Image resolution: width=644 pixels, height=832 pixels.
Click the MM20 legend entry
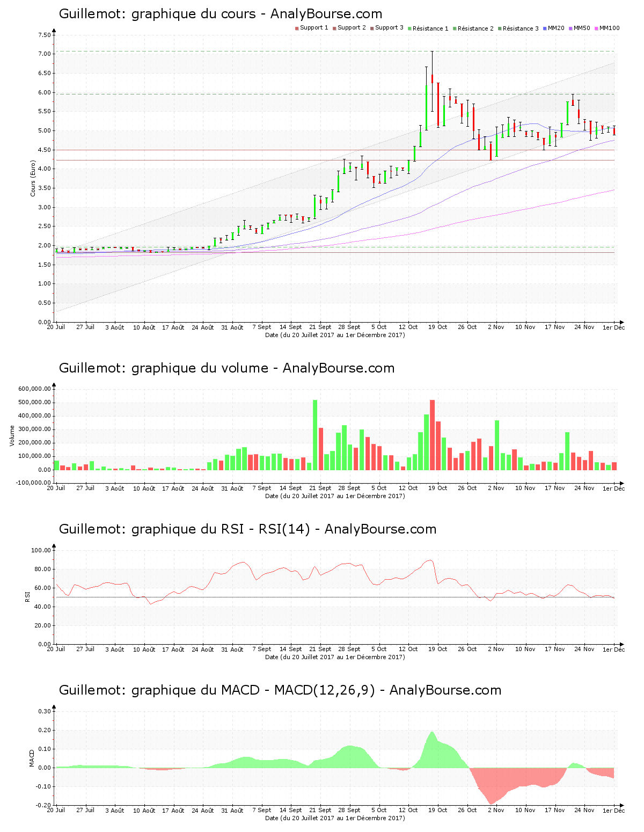(x=553, y=28)
